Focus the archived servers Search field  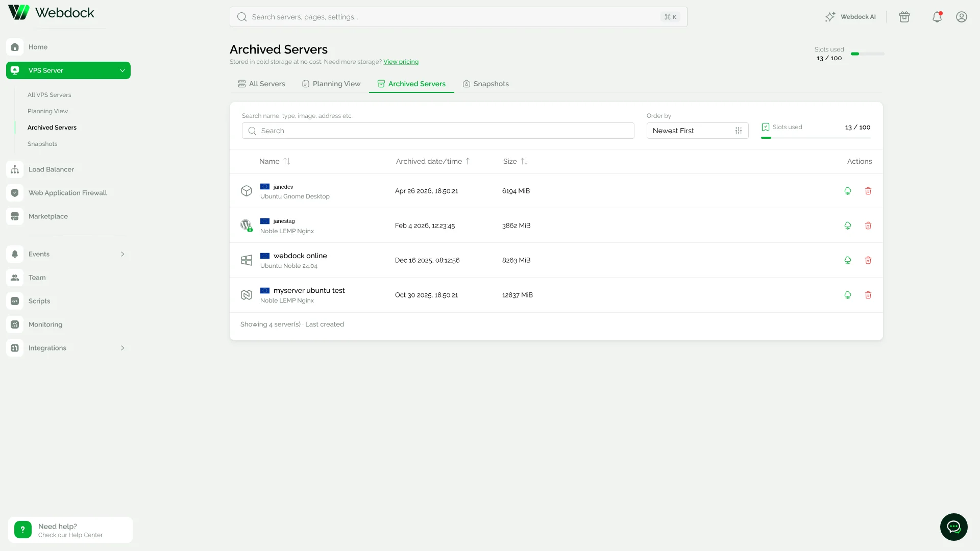coord(438,131)
